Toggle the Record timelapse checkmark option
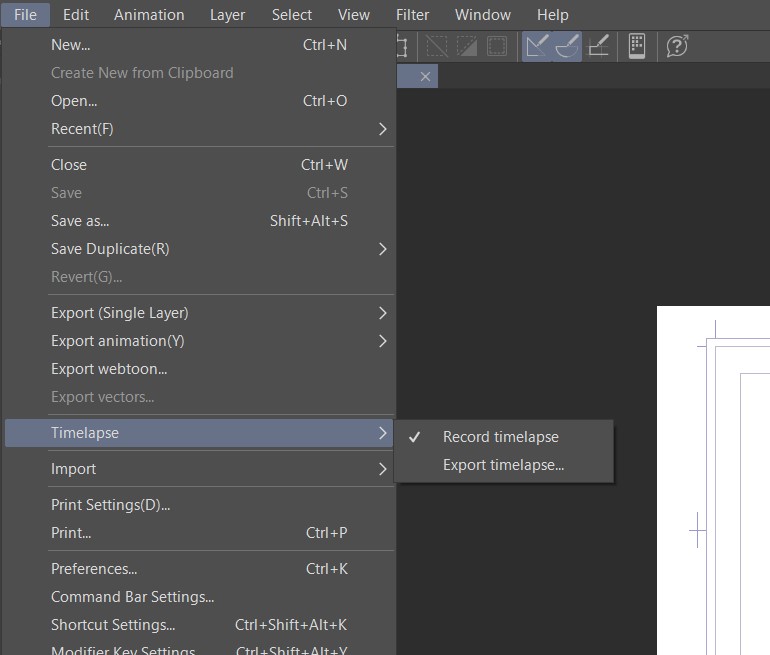This screenshot has width=770, height=655. click(x=504, y=437)
